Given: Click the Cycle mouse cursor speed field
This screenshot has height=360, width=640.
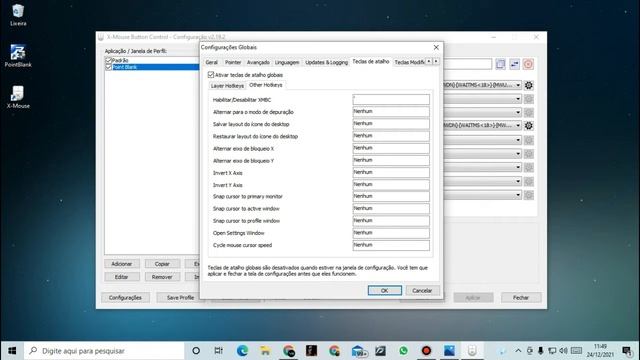Looking at the screenshot, I should click(x=391, y=245).
